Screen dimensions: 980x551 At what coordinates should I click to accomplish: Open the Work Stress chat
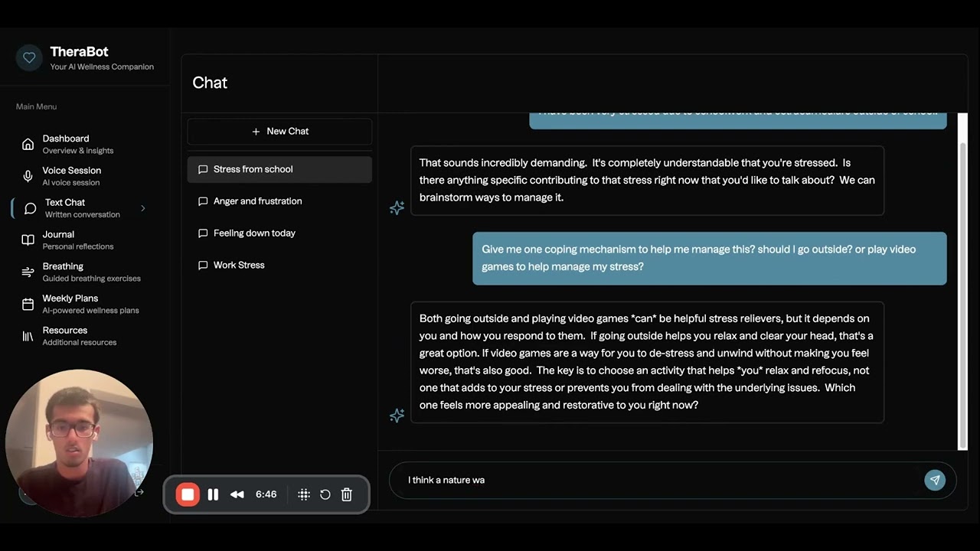tap(279, 266)
